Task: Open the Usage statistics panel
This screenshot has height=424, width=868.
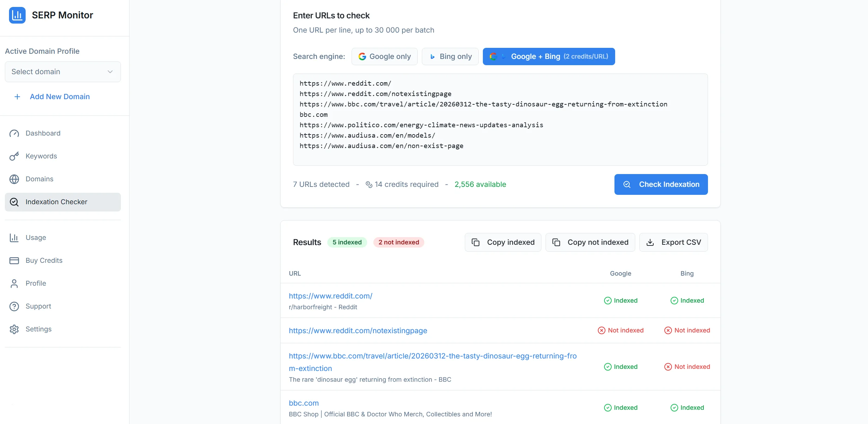Action: pyautogui.click(x=36, y=237)
